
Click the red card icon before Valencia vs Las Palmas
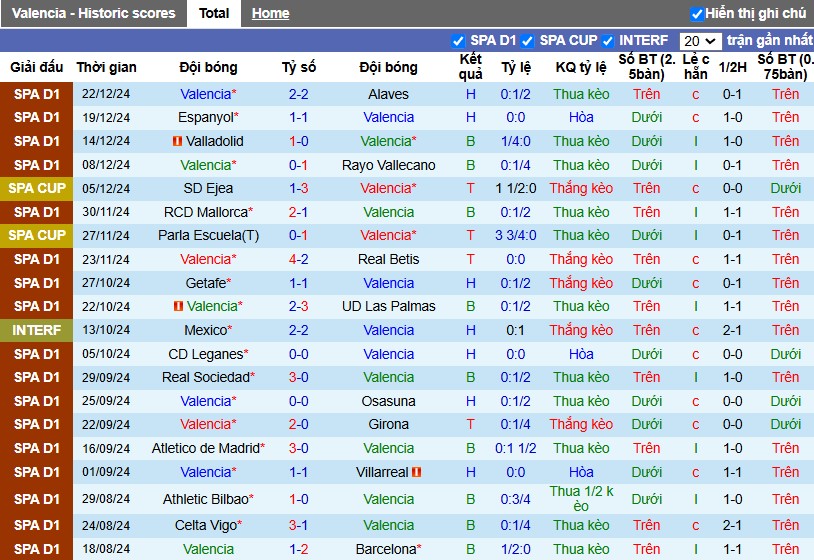(x=179, y=306)
